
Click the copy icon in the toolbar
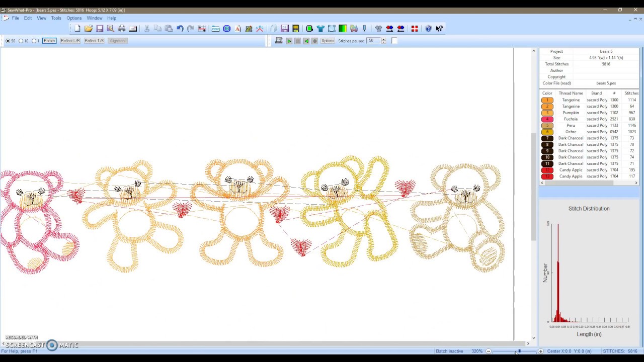[158, 29]
